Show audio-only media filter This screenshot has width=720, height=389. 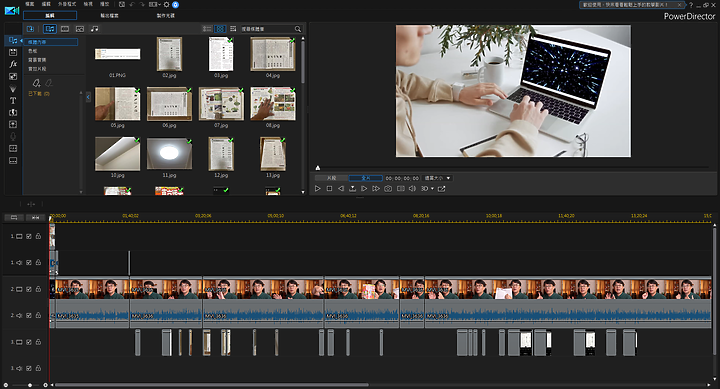click(94, 29)
